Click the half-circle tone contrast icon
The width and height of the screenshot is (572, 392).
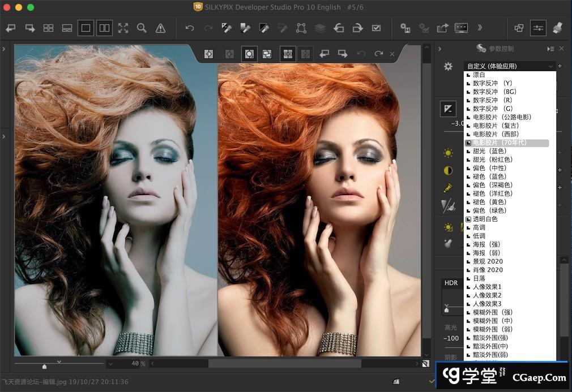point(448,170)
